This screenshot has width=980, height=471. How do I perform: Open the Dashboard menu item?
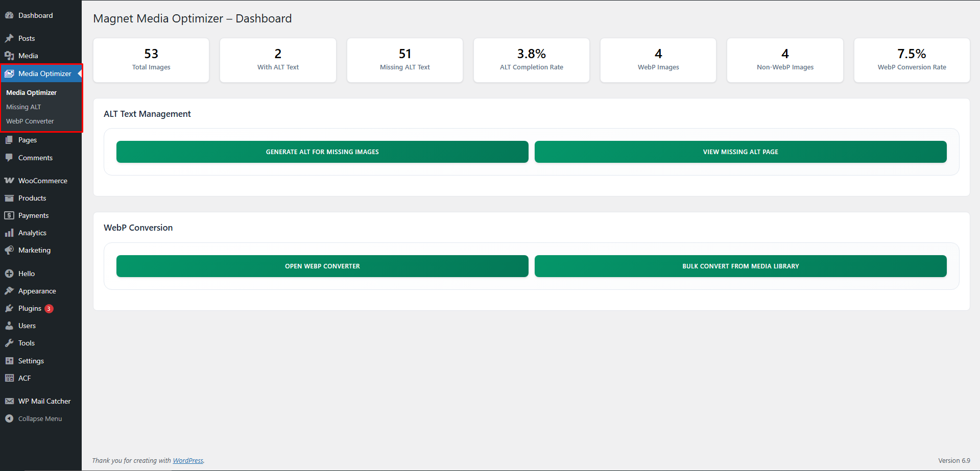point(41,15)
